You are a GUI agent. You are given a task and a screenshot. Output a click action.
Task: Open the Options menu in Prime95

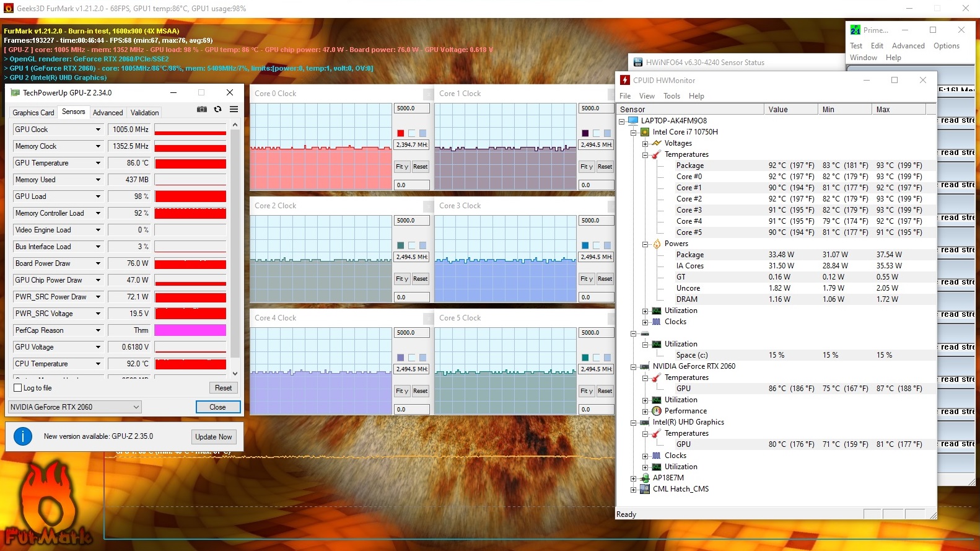pos(947,46)
